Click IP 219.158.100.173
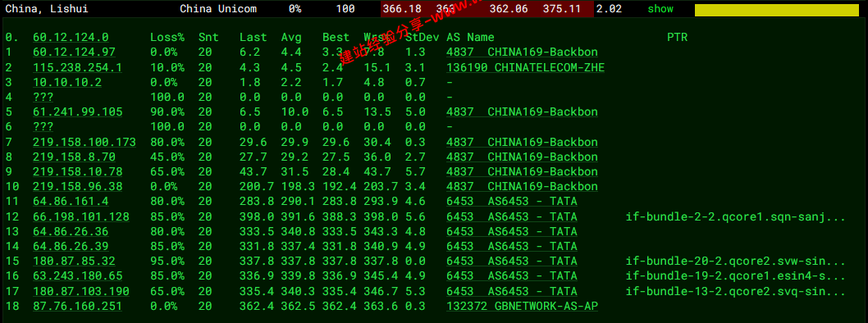The height and width of the screenshot is (323, 868). 85,142
